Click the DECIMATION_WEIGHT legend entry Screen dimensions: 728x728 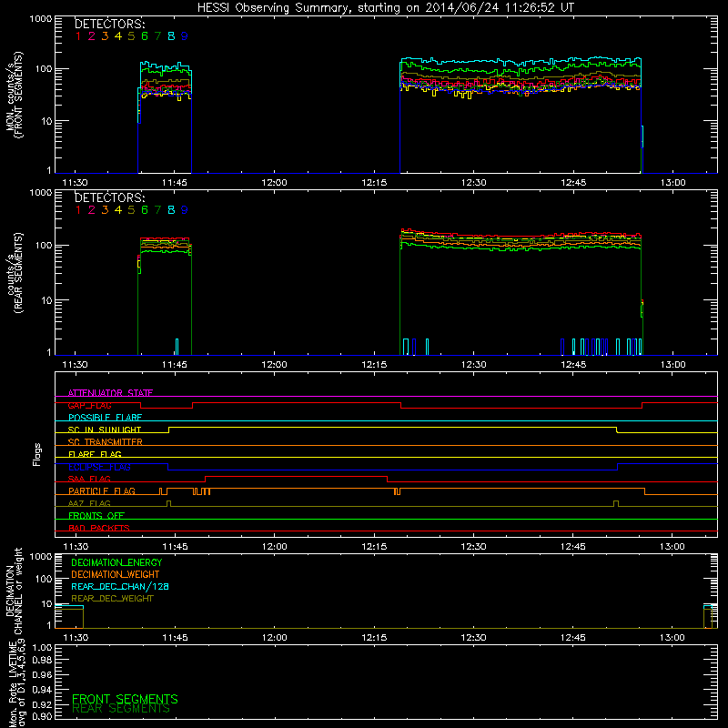[116, 574]
